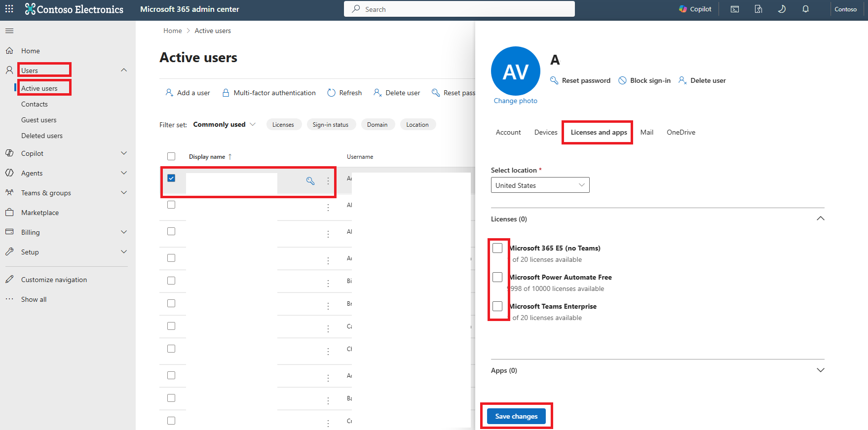Expand the Copilot navigation group
868x430 pixels.
[x=124, y=153]
